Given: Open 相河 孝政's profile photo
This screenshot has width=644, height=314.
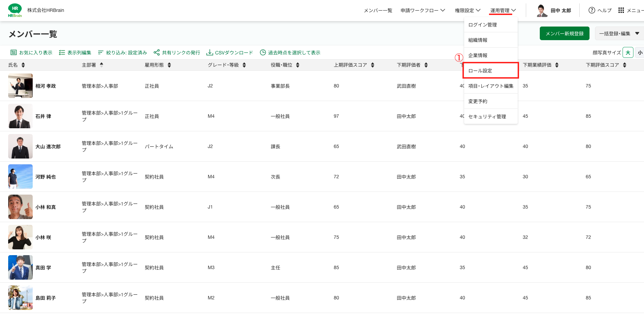Looking at the screenshot, I should pyautogui.click(x=20, y=86).
